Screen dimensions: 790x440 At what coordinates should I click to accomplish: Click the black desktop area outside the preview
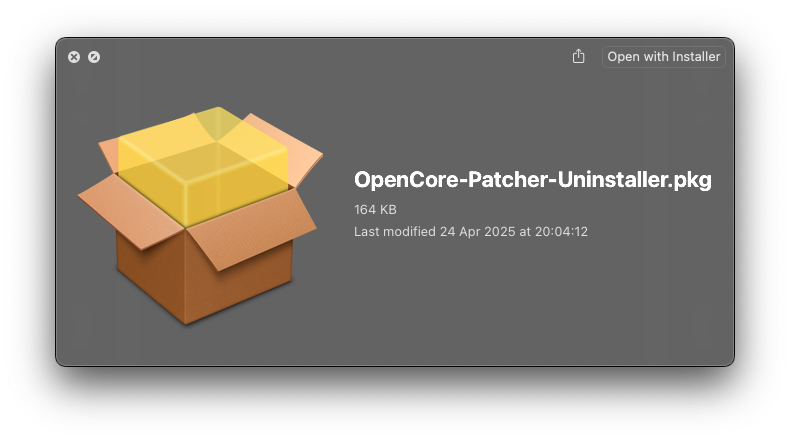click(400, 405)
